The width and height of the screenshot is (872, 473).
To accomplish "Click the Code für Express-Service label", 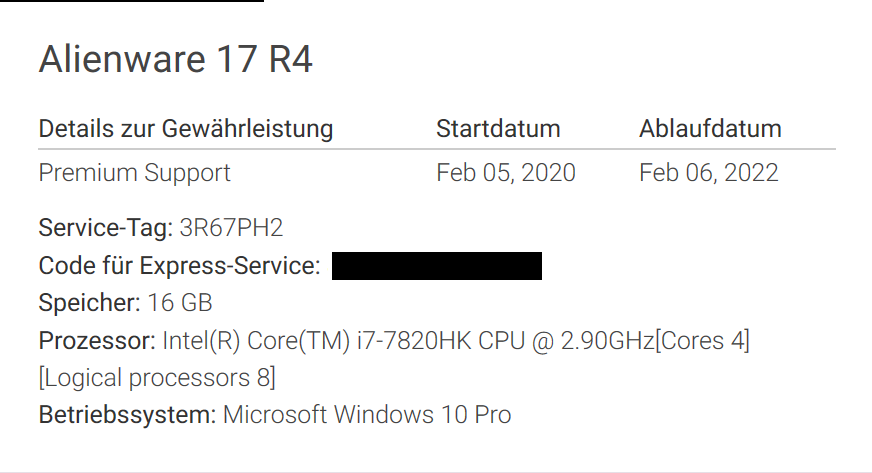I will pyautogui.click(x=179, y=266).
